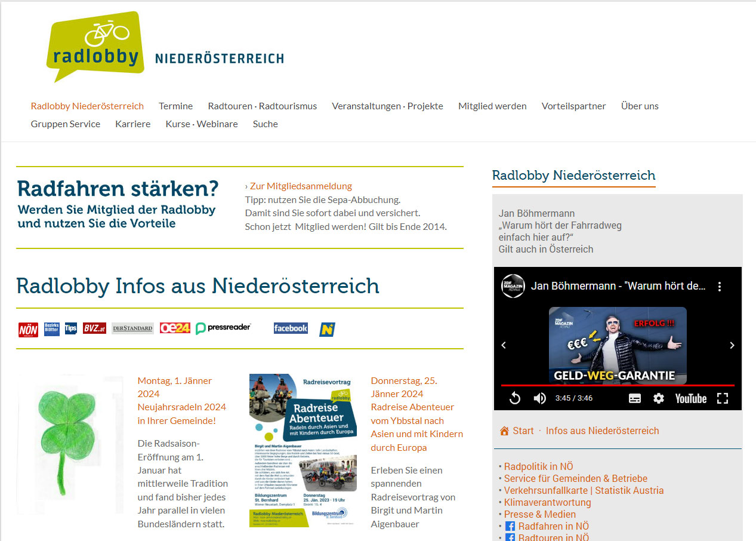Open the DerStandard media logo

pyautogui.click(x=132, y=328)
